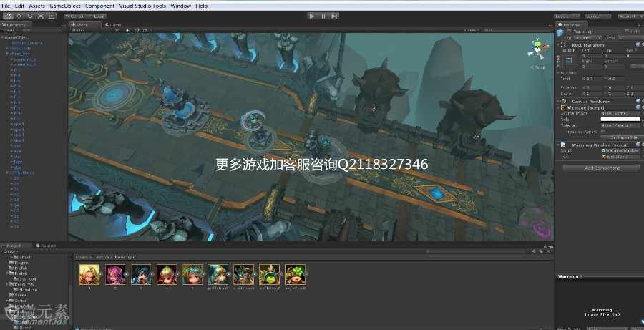The image size is (644, 330).
Task: Click the scene orientation gizmo
Action: 537,49
